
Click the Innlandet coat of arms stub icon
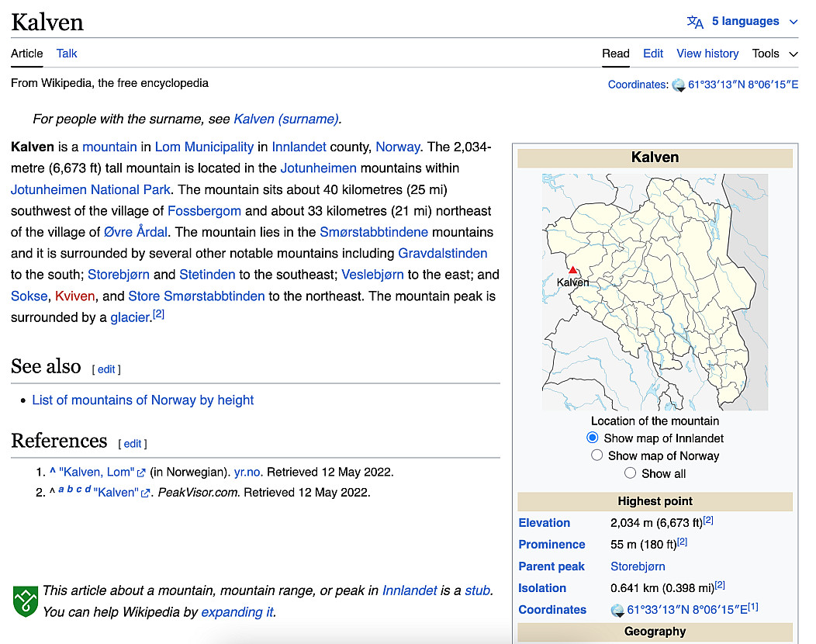click(25, 601)
